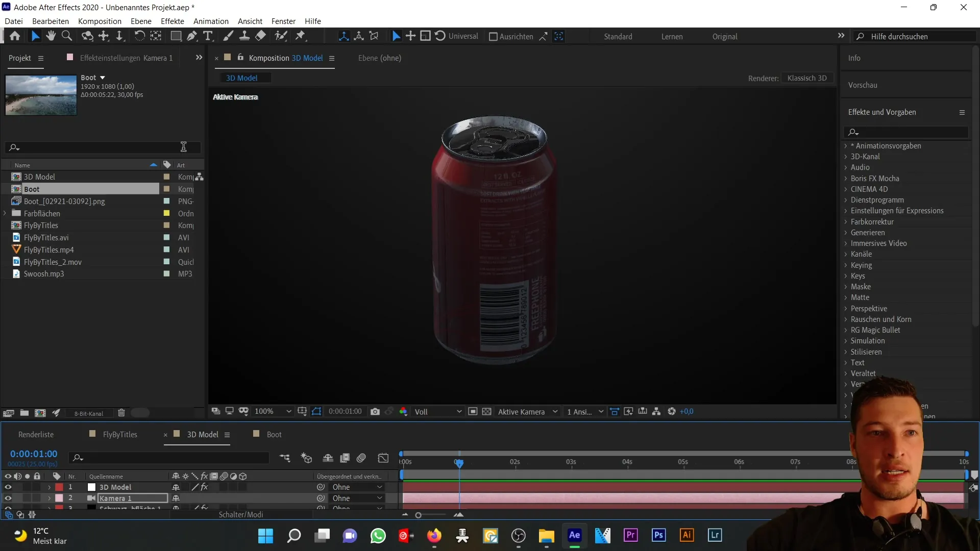980x551 pixels.
Task: Open the Aktive Kamera view dropdown
Action: tap(528, 412)
